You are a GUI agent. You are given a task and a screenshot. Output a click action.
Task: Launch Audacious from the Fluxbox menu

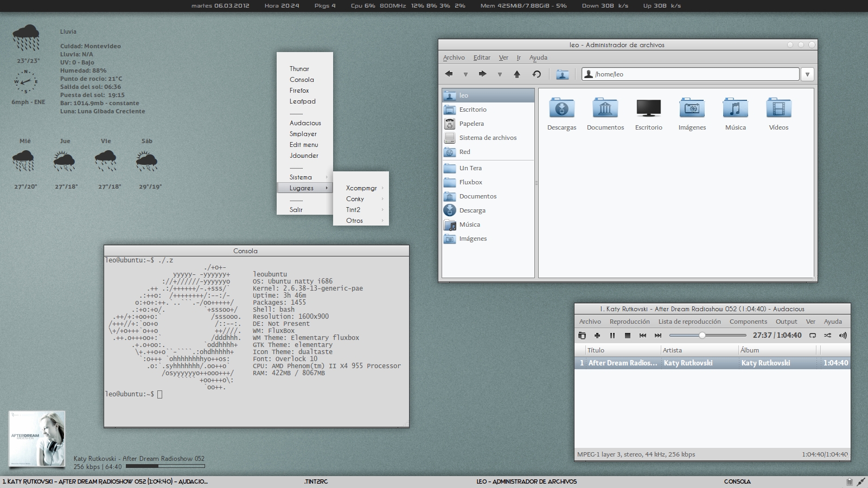304,123
